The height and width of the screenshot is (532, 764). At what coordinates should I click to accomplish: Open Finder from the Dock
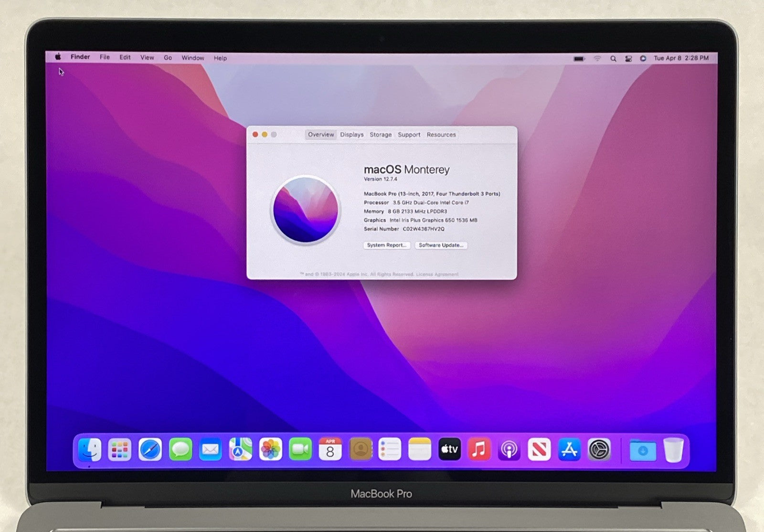tap(89, 449)
